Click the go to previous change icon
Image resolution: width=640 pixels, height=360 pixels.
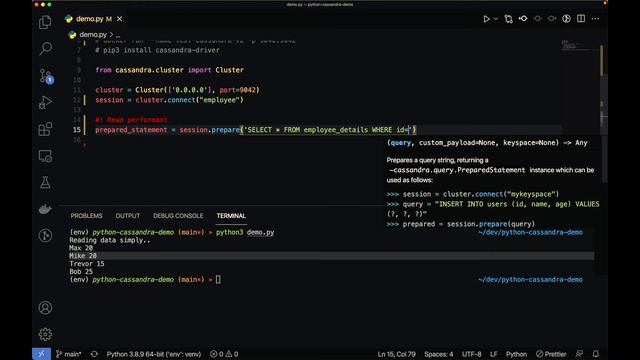click(523, 19)
